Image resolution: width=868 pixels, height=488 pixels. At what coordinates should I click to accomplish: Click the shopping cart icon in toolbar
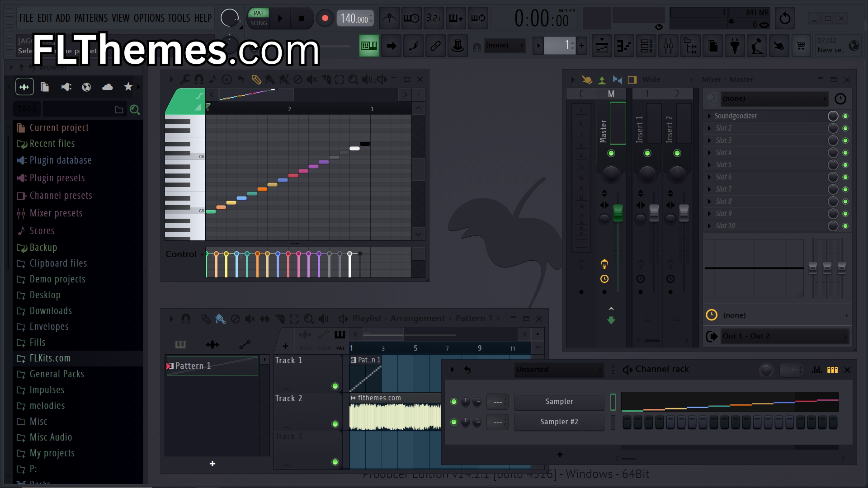point(801,46)
